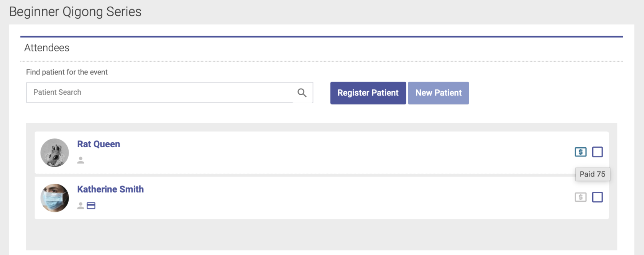Viewport: 644px width, 255px height.
Task: Click the Attendees section heading
Action: [47, 48]
